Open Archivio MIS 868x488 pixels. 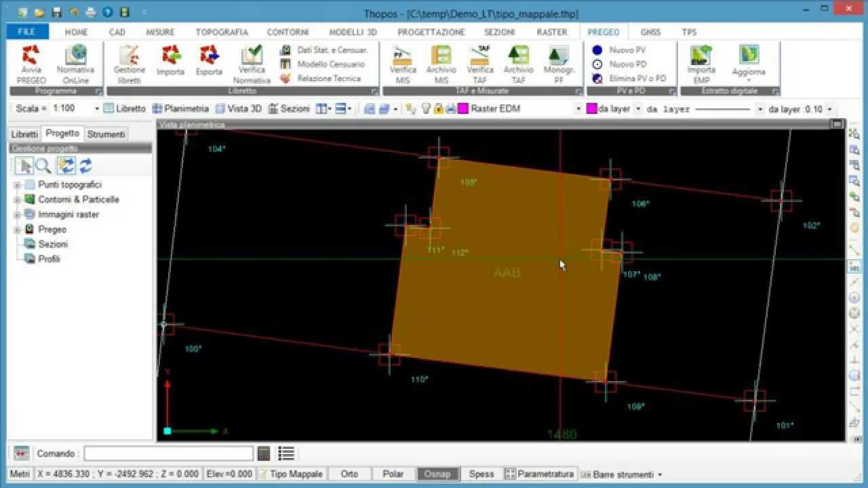[441, 64]
